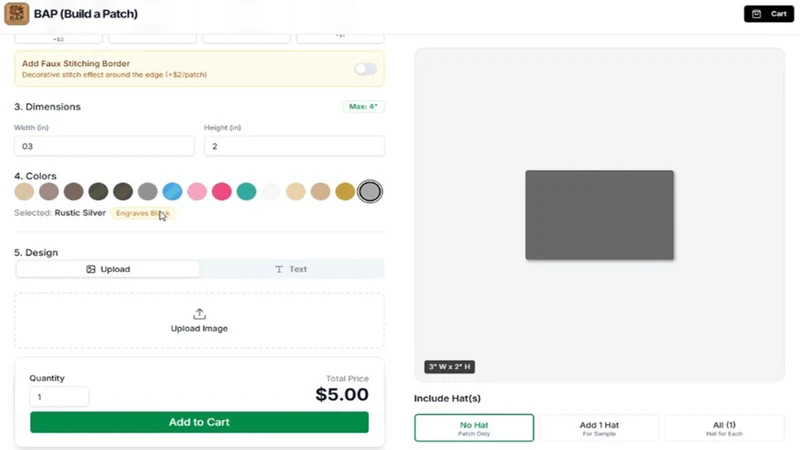This screenshot has height=450, width=800.
Task: Select the tan swatch left of gold
Action: 320,191
